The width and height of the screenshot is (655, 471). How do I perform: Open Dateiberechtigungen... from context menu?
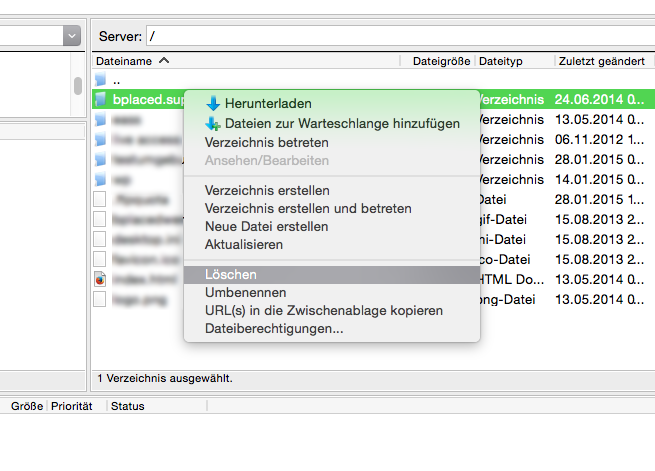[x=274, y=328]
